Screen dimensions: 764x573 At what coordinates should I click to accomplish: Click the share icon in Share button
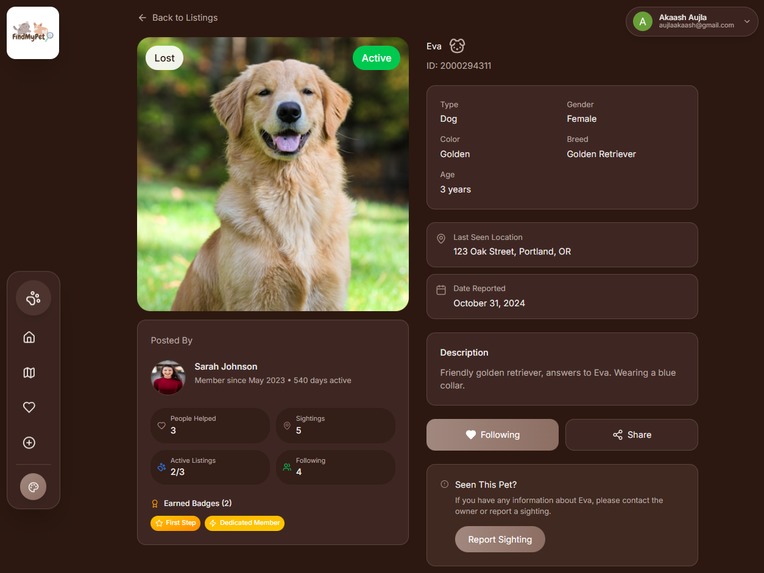(x=618, y=435)
